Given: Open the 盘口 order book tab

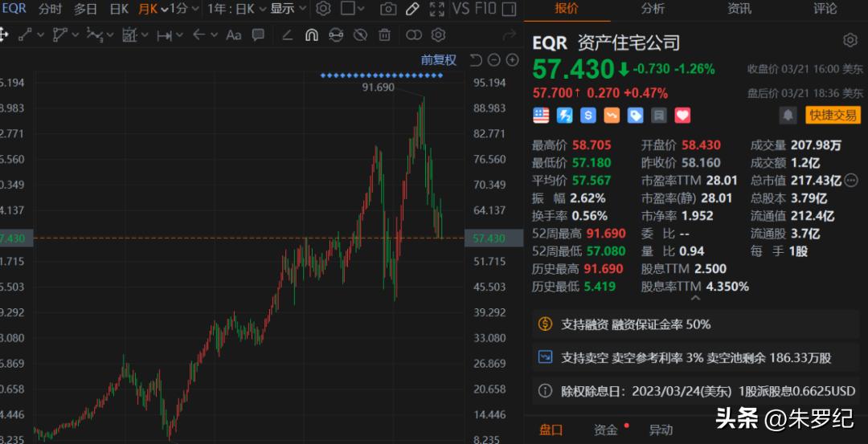Looking at the screenshot, I should [551, 430].
